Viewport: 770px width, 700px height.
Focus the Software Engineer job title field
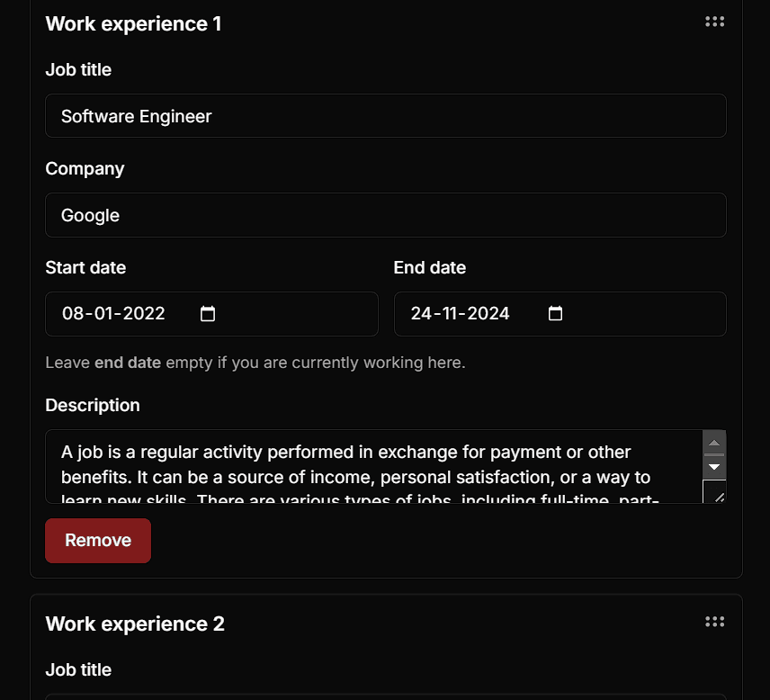coord(385,116)
